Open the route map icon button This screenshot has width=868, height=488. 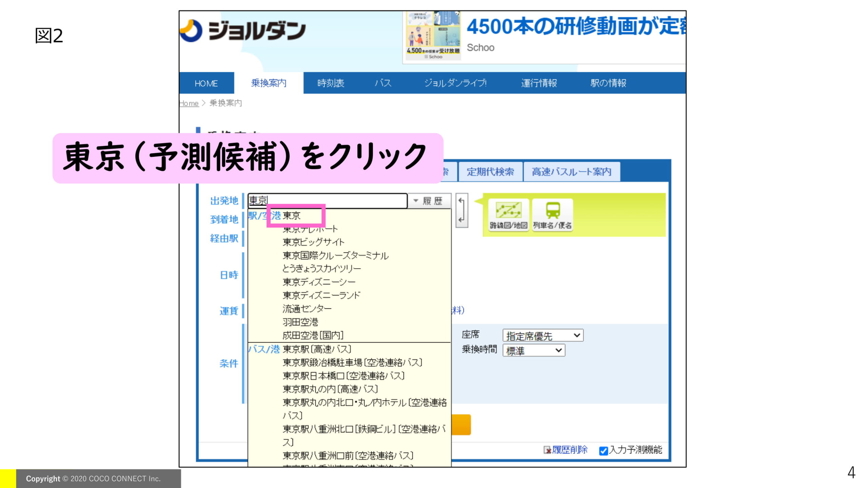click(x=508, y=215)
